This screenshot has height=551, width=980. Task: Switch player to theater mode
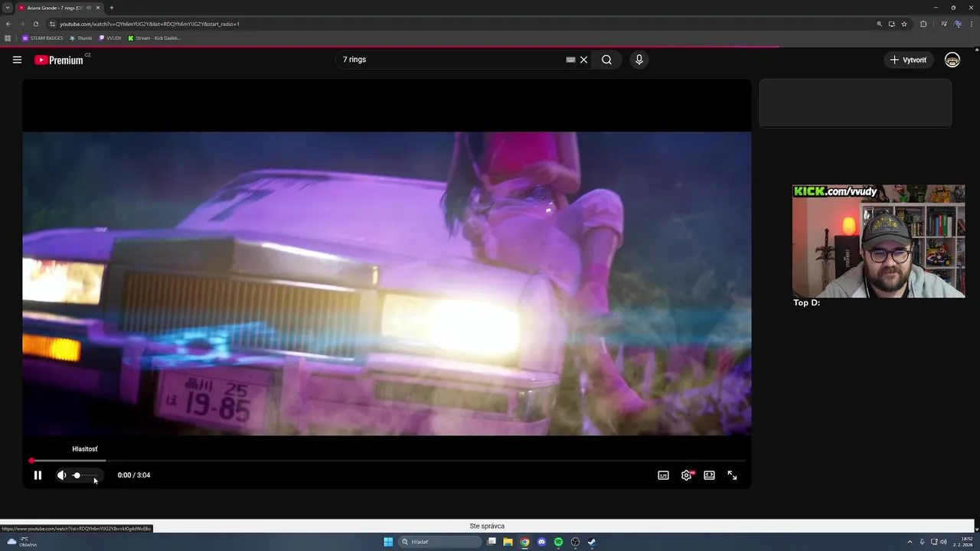[x=710, y=475]
